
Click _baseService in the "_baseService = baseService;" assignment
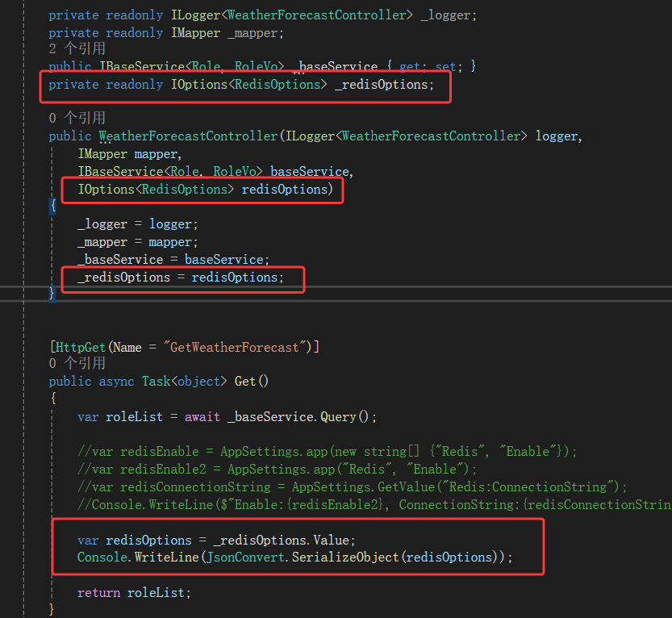click(x=120, y=260)
